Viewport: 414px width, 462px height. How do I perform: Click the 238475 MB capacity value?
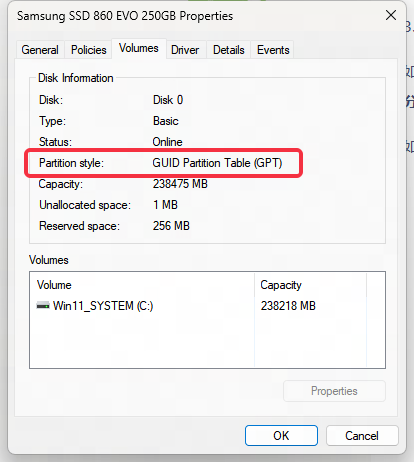180,184
